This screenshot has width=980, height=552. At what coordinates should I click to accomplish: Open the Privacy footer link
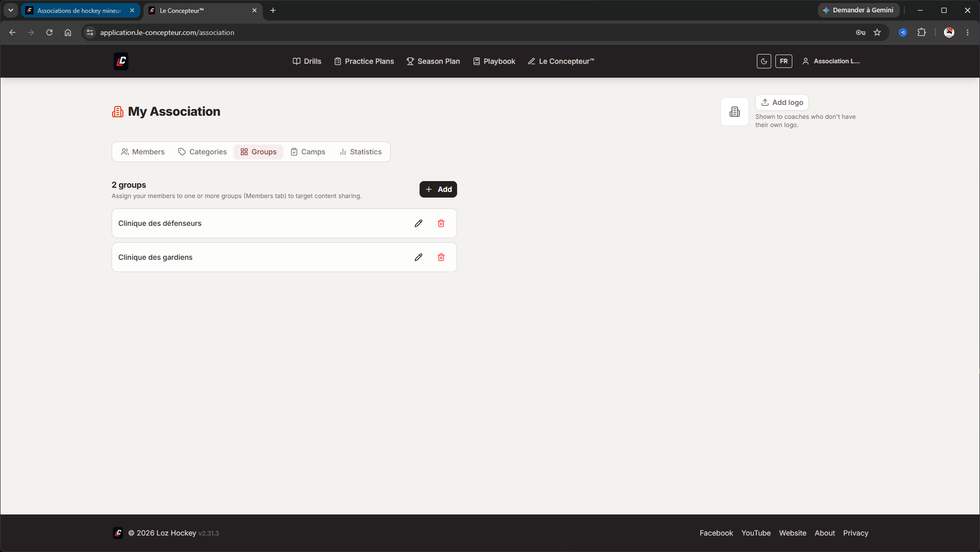(x=856, y=533)
